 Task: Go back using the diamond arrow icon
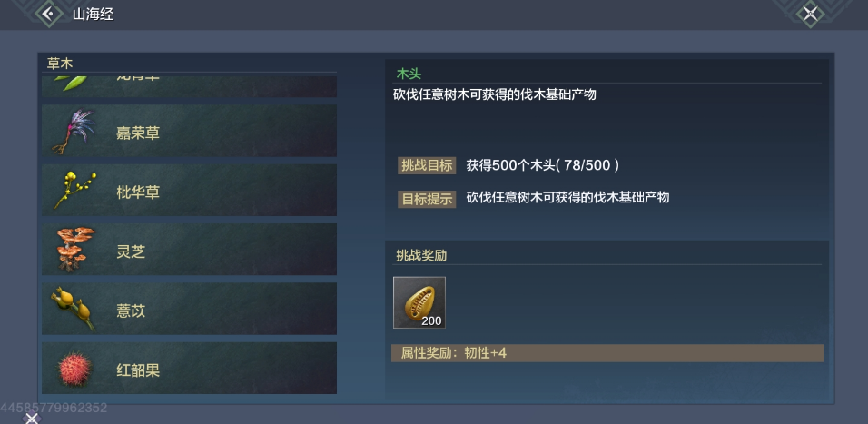pyautogui.click(x=49, y=13)
